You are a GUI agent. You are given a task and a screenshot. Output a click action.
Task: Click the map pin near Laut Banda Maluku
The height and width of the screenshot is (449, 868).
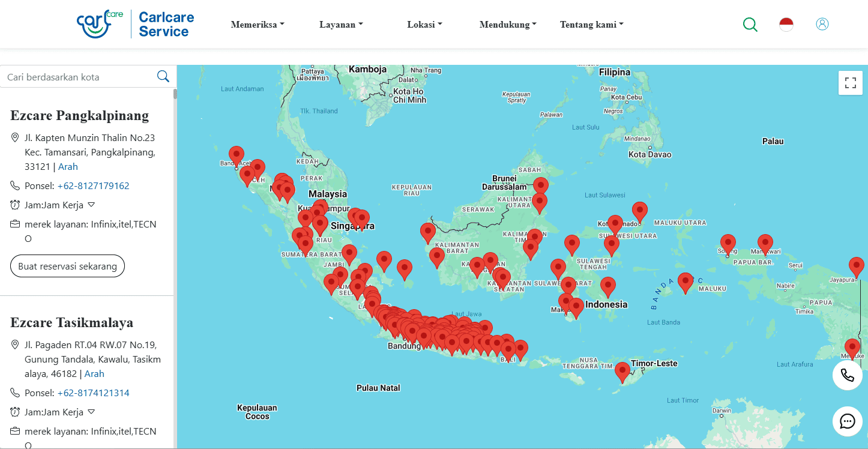[x=686, y=283]
